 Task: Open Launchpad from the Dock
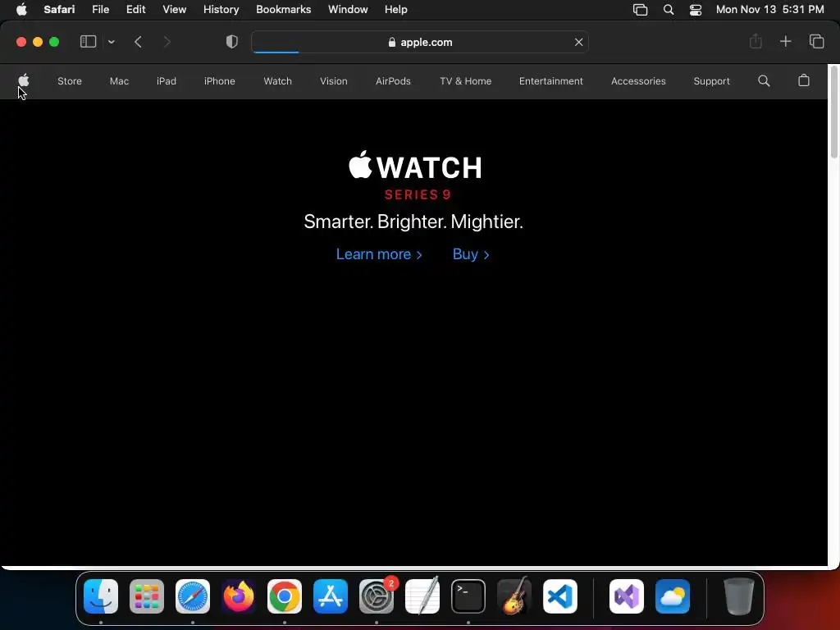[147, 596]
